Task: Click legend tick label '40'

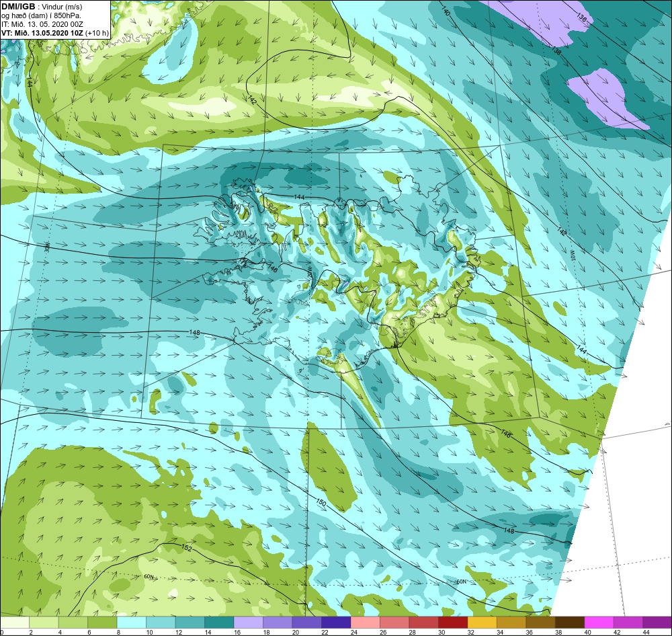Action: point(587,632)
